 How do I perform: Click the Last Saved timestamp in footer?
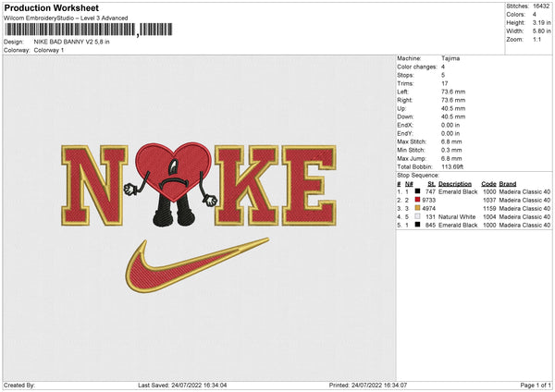click(182, 385)
